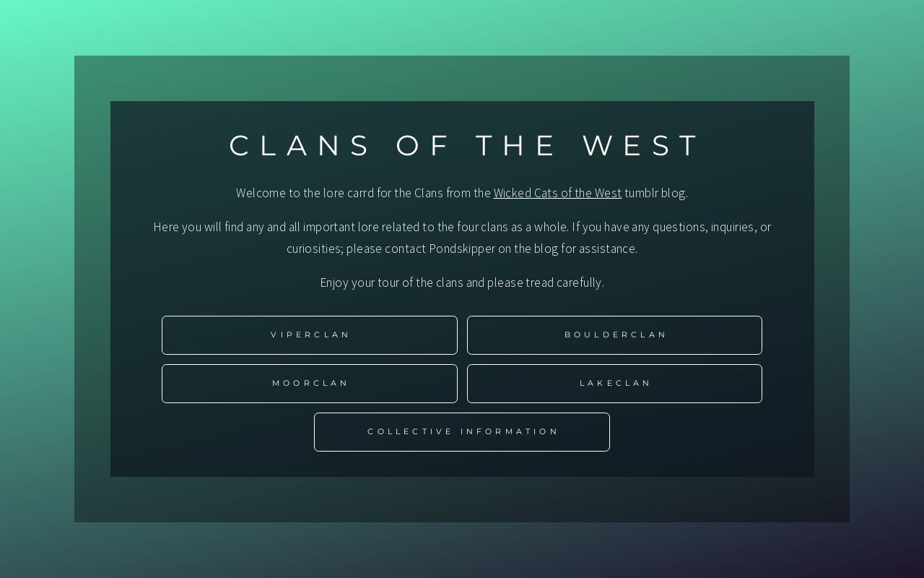The height and width of the screenshot is (578, 924).
Task: Click the 'tumblr blog' text after the link
Action: pos(655,193)
